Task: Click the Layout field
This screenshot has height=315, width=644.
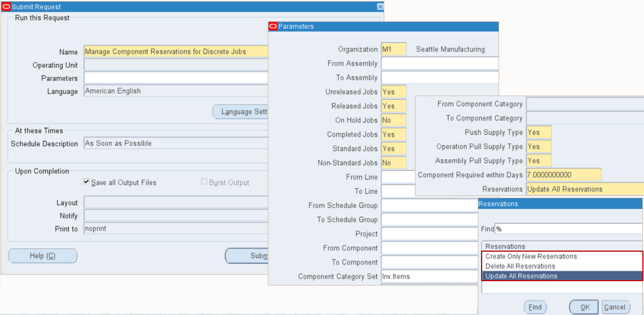Action: [176, 202]
